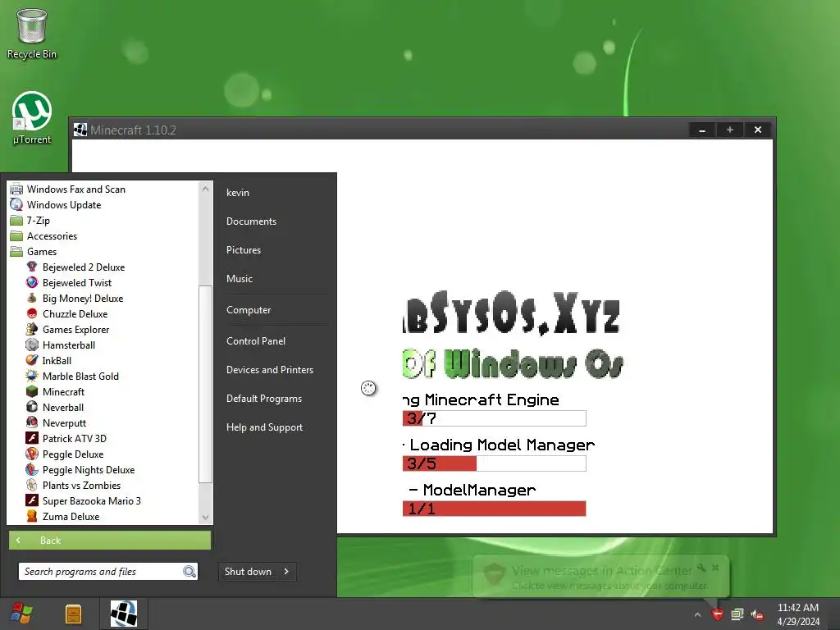Open Control Panel
Viewport: 840px width, 630px height.
click(x=256, y=340)
